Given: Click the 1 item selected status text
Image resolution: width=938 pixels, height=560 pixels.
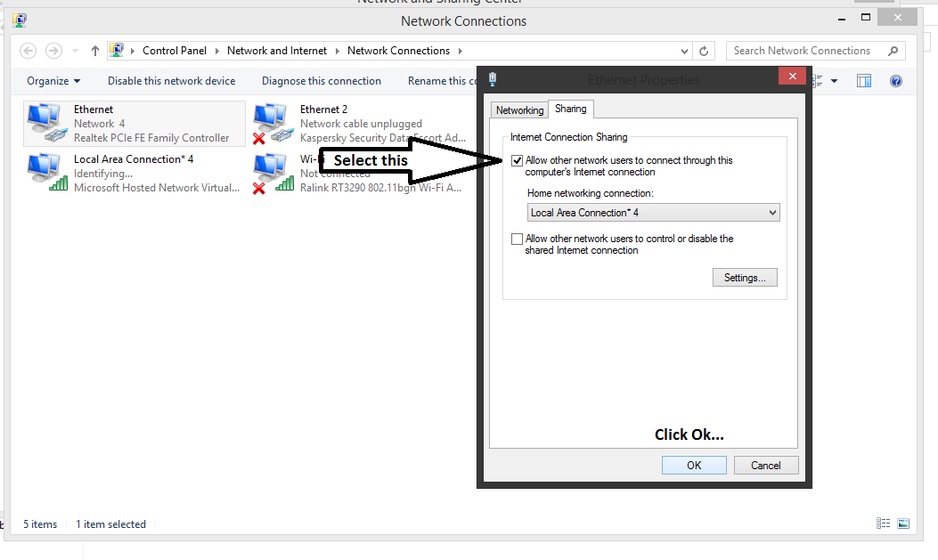Looking at the screenshot, I should click(x=110, y=524).
